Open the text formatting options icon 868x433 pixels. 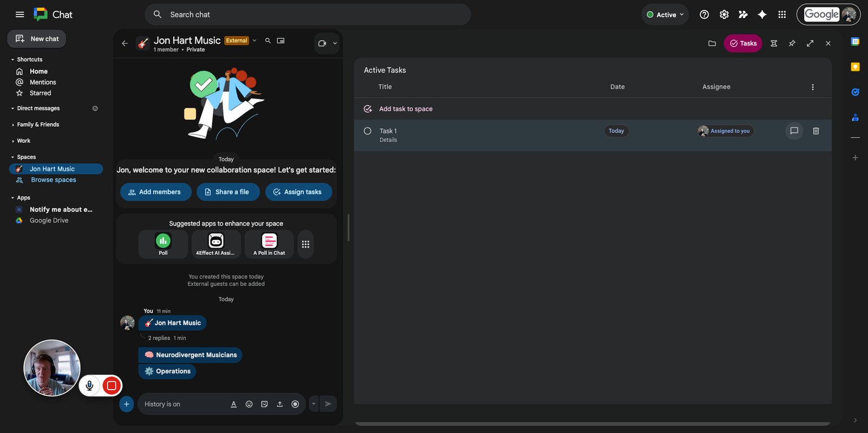point(234,404)
